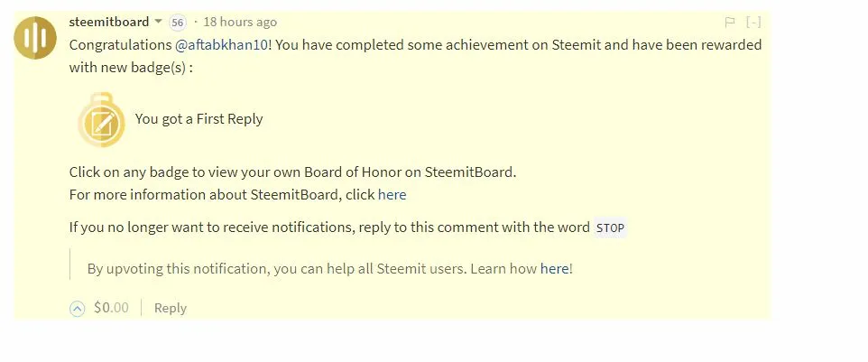Open the $0.00 payout details

pyautogui.click(x=111, y=308)
